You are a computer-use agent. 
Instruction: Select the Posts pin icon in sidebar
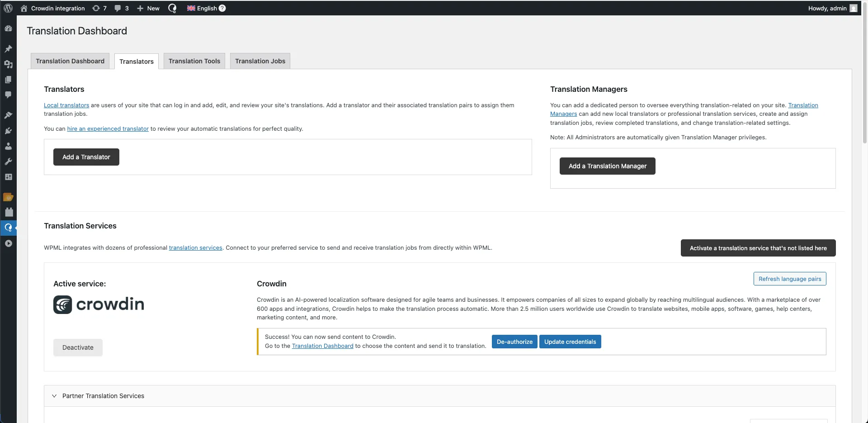(8, 49)
